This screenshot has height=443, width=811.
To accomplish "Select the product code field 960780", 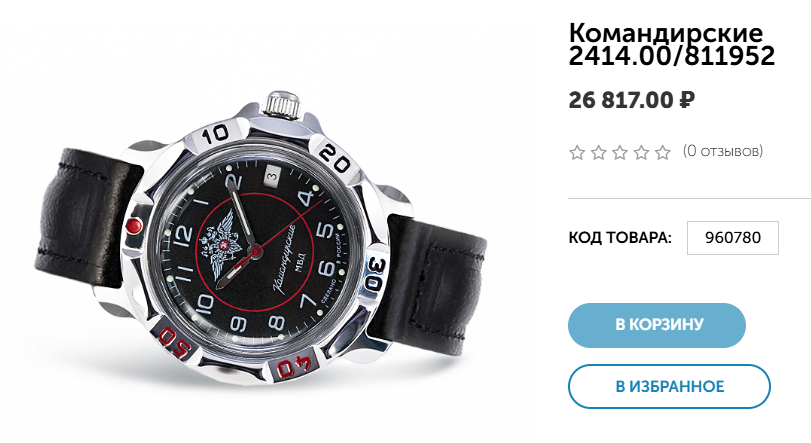I will pos(732,238).
